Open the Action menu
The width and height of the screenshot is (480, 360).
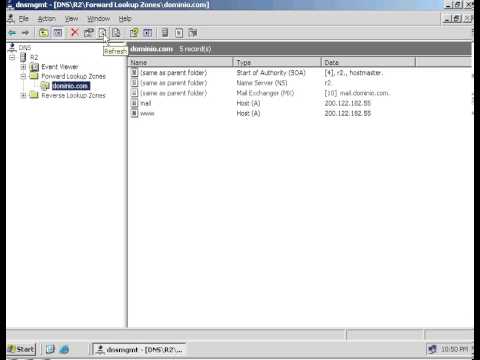[x=47, y=19]
